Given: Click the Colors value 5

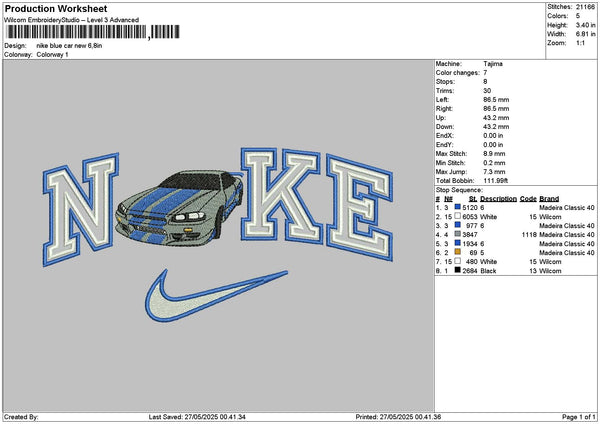Looking at the screenshot, I should coord(578,16).
